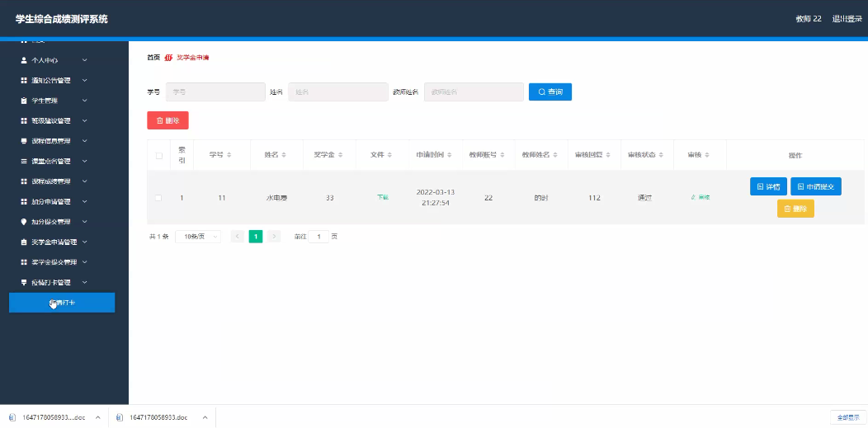Image resolution: width=868 pixels, height=428 pixels.
Task: Sort table by 教师姓名 column arrows
Action: [x=555, y=155]
